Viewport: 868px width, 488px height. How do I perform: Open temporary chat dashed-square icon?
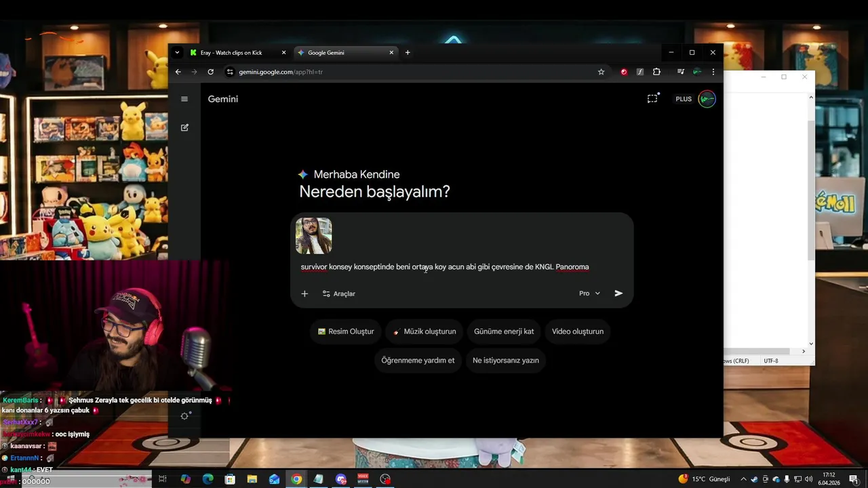(652, 98)
